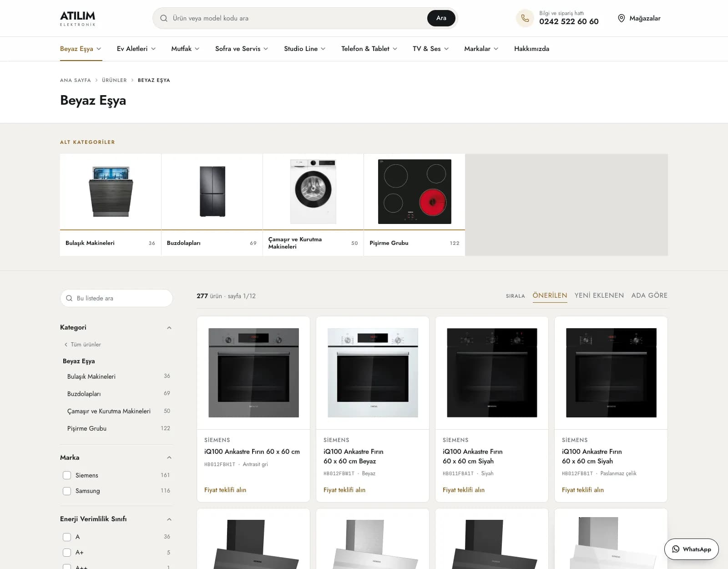Tick the Samsung brand checkbox
Viewport: 728px width, 569px height.
(67, 491)
